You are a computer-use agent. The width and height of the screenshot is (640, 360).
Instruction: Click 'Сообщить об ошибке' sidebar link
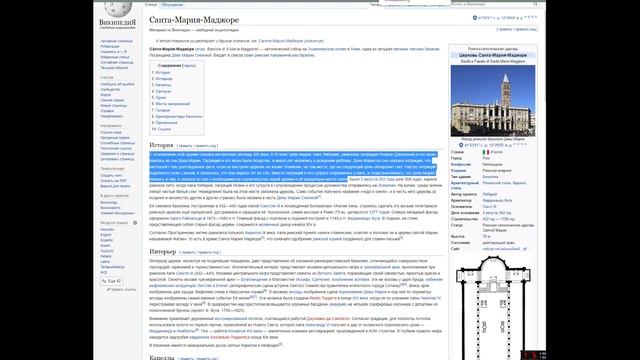click(x=117, y=84)
